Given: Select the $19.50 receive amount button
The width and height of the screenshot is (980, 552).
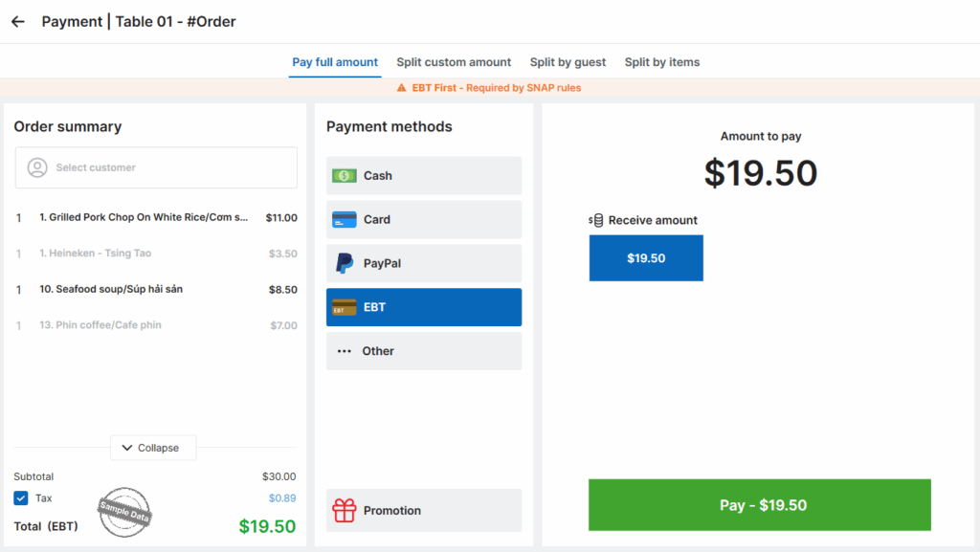Looking at the screenshot, I should 646,258.
